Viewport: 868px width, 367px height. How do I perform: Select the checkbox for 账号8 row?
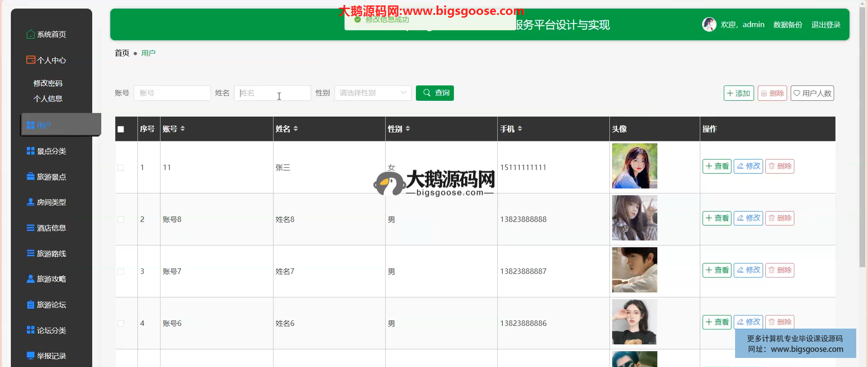tap(121, 220)
